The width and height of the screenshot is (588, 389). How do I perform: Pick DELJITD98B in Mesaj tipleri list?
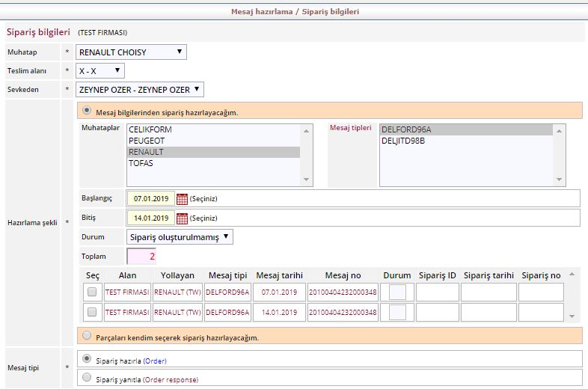[x=403, y=141]
